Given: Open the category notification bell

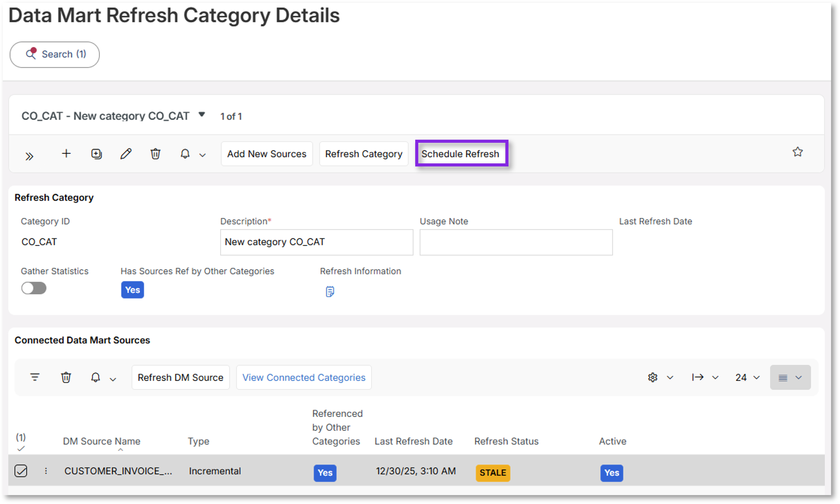Looking at the screenshot, I should 185,154.
